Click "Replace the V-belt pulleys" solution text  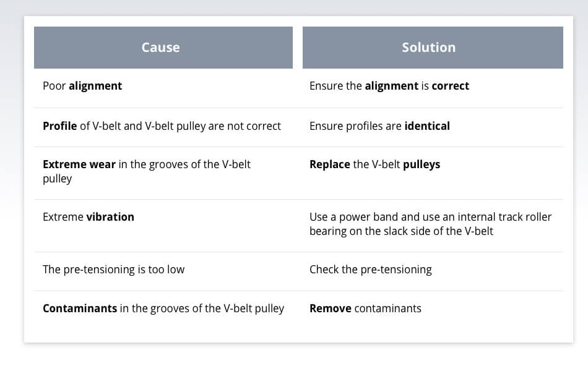[374, 164]
